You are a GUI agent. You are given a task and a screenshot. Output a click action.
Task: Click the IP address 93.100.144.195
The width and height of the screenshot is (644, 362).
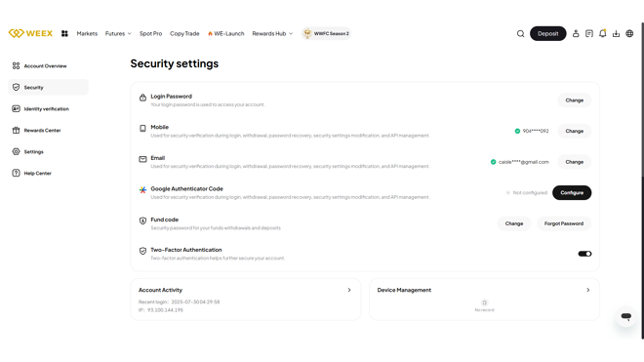tap(165, 310)
